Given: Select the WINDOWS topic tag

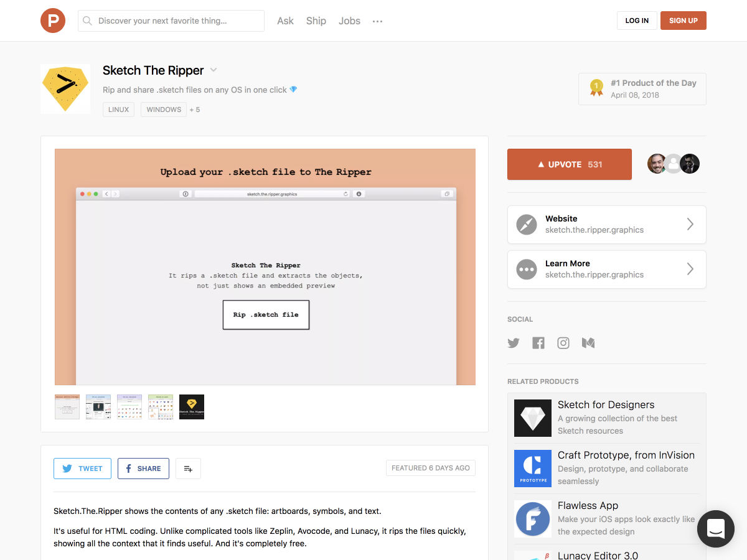Looking at the screenshot, I should 164,110.
